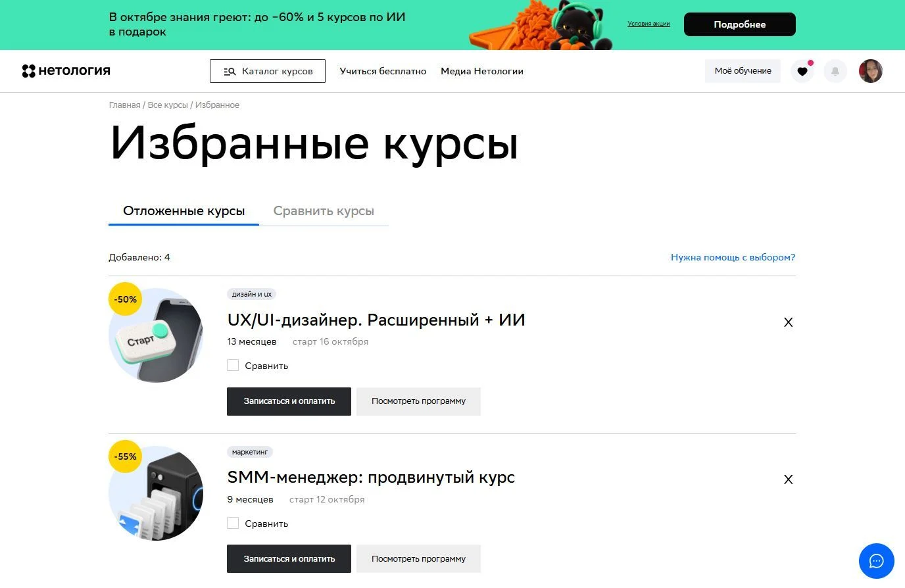Click the UX/UI-дизайнер course thumbnail image
Viewport: 905px width, 588px height.
point(156,335)
